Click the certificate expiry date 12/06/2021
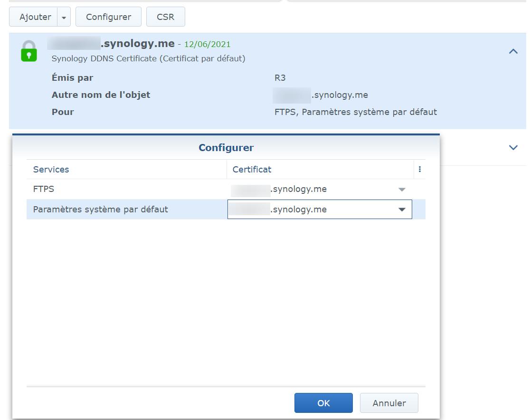The width and height of the screenshot is (530, 420). tap(207, 45)
